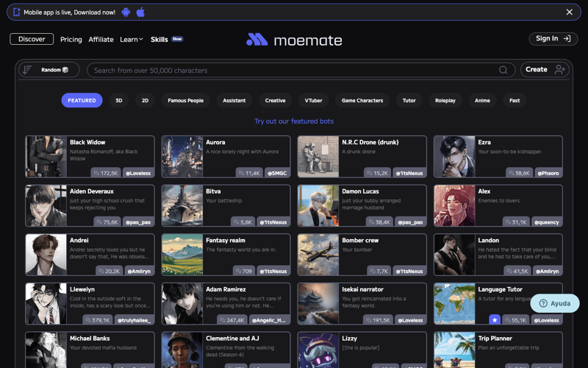This screenshot has height=368, width=588.
Task: Go to the Skills tab
Action: [x=159, y=40]
